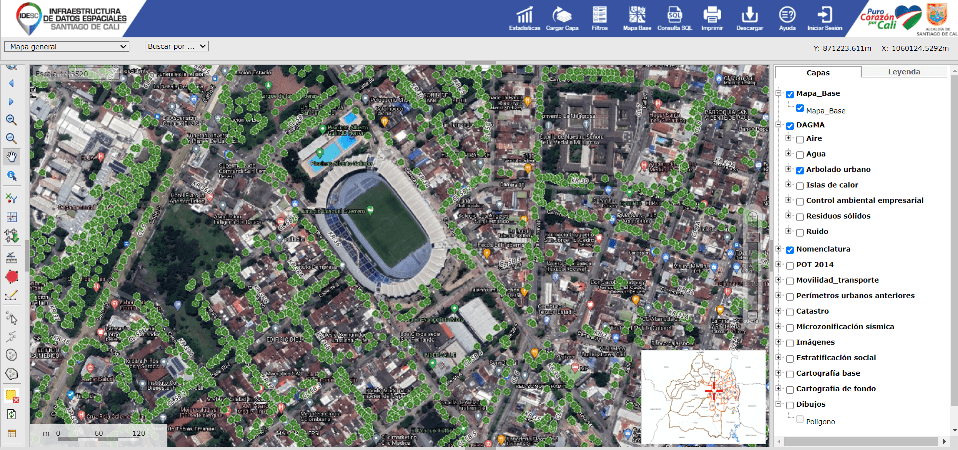Click the Descargar download icon
This screenshot has width=958, height=450.
749,15
